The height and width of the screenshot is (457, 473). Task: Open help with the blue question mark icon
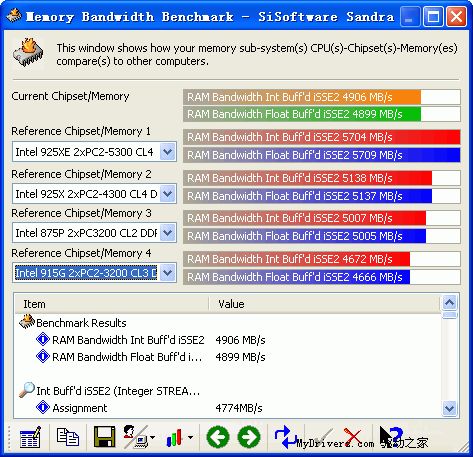(x=392, y=437)
